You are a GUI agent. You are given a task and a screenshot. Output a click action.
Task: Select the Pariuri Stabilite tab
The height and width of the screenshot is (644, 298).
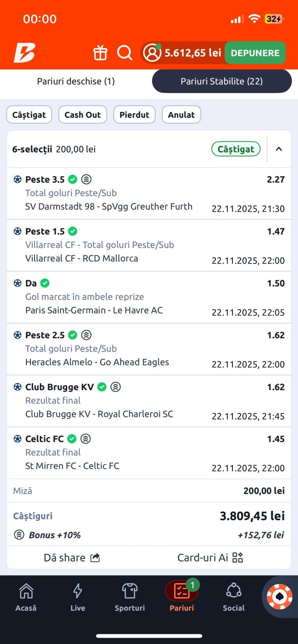pos(222,81)
